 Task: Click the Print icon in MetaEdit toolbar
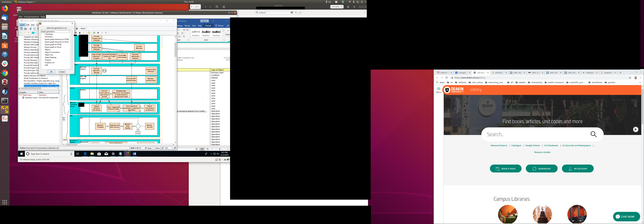[x=25, y=29]
